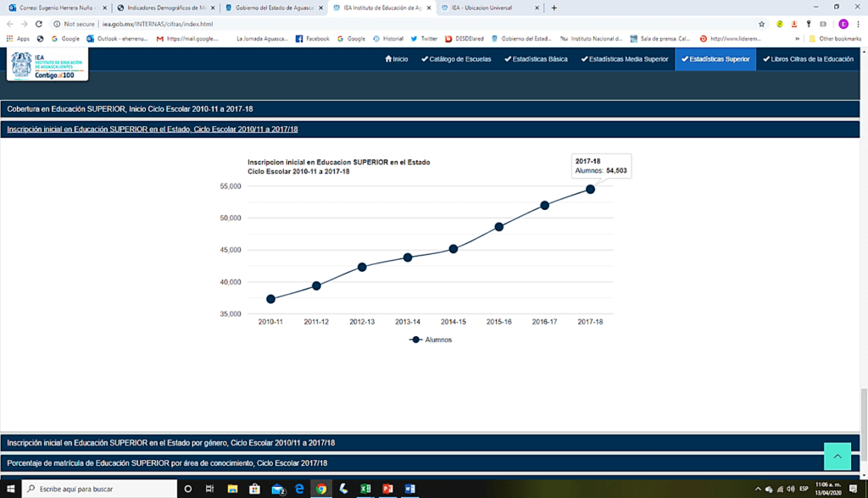Toggle the Alumnos series in the chart legend
Image resolution: width=868 pixels, height=498 pixels.
pos(431,340)
